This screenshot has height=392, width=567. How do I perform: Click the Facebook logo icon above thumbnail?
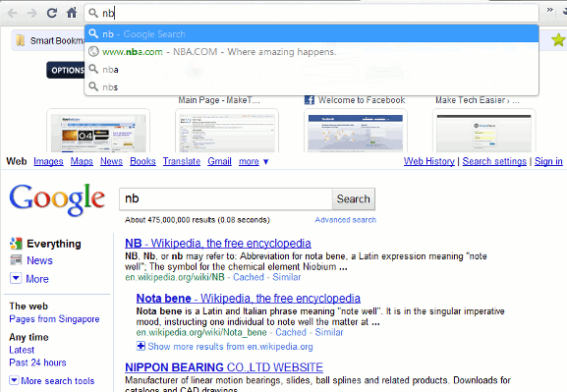click(x=310, y=100)
